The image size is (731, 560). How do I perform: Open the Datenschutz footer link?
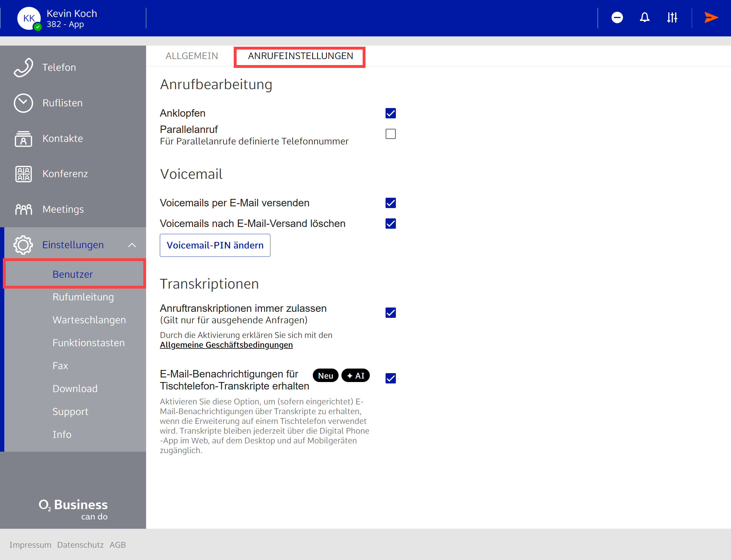pyautogui.click(x=80, y=545)
